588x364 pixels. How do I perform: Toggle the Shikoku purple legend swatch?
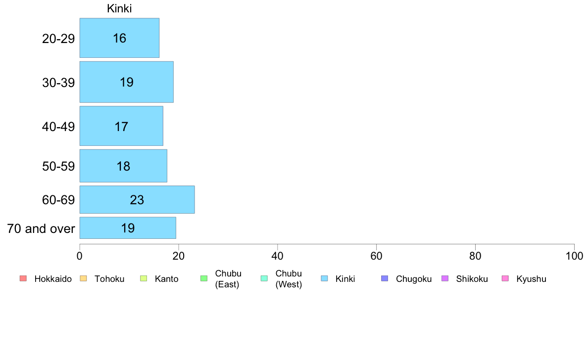[445, 279]
